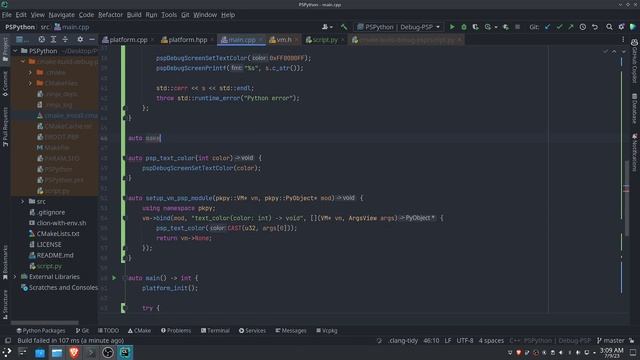Open the Bookmarks tool window
The height and width of the screenshot is (360, 640).
pos(5,262)
